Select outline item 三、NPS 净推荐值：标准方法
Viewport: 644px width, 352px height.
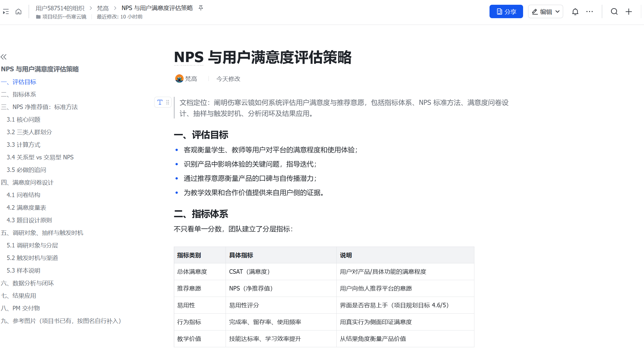pos(39,107)
